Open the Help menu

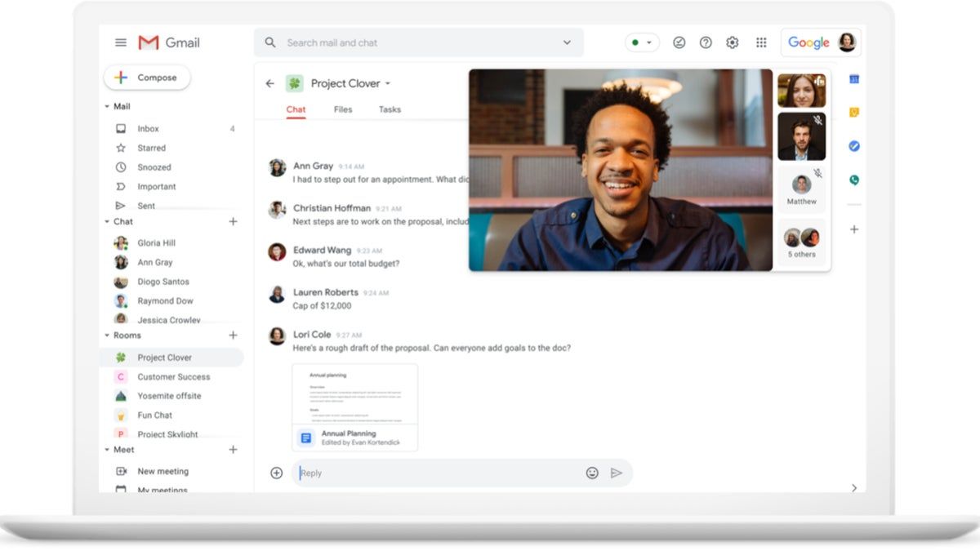click(705, 42)
